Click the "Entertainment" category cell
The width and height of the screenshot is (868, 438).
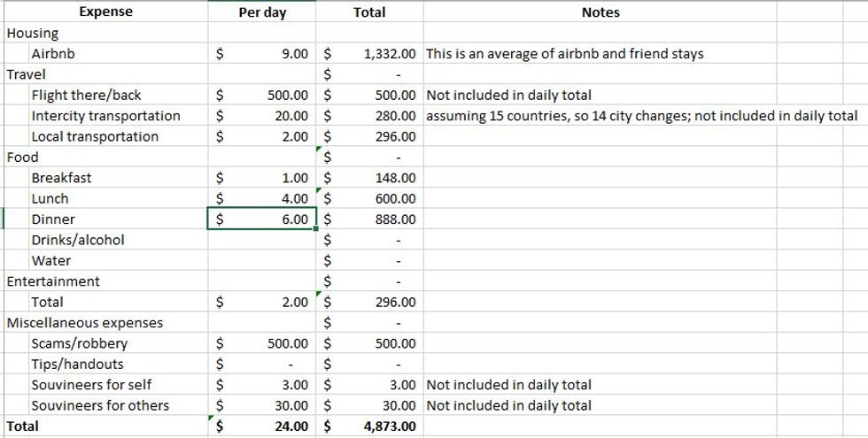coord(53,281)
